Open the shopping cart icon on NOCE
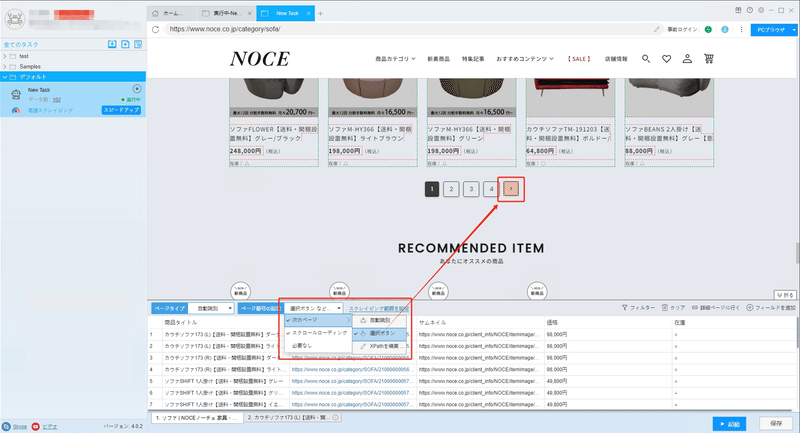800x433 pixels. (709, 59)
